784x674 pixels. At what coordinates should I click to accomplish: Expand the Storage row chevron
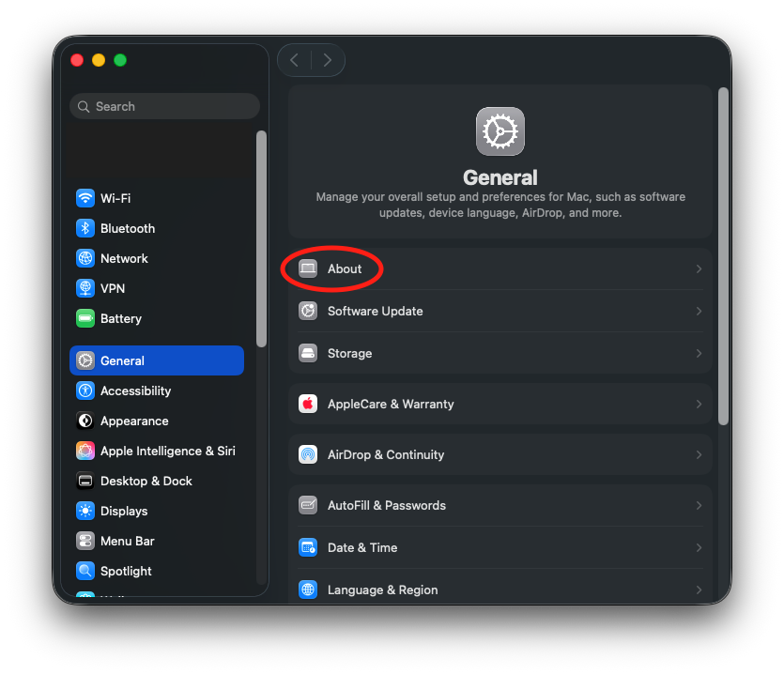699,353
